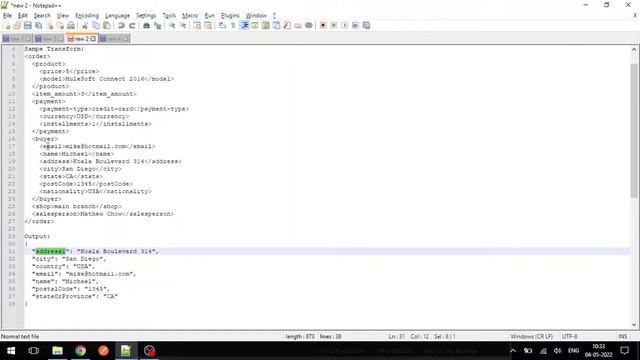Toggle the highlighted Indent Guide button
Screen dimensions: 640x360
244,25
